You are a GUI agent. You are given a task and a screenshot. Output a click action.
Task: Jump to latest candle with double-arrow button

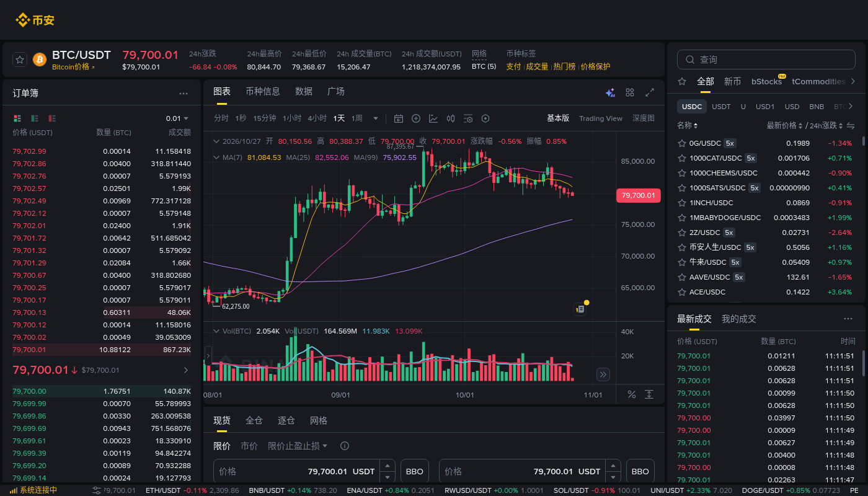click(603, 374)
